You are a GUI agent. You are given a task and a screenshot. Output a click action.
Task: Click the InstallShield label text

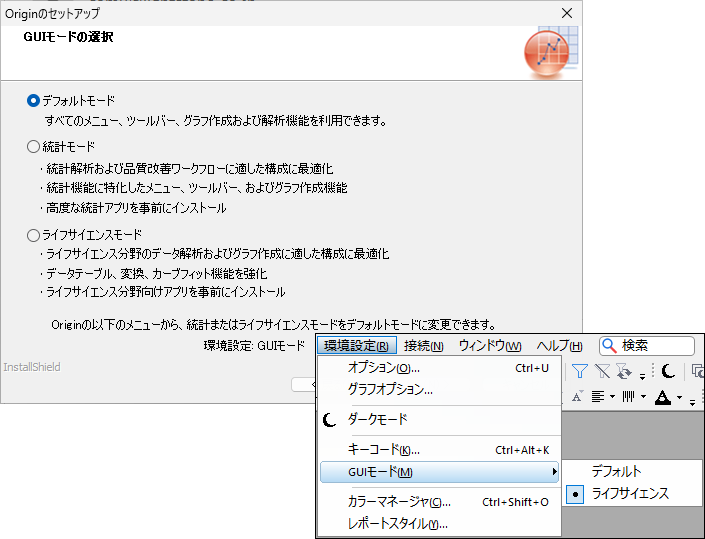(x=32, y=367)
